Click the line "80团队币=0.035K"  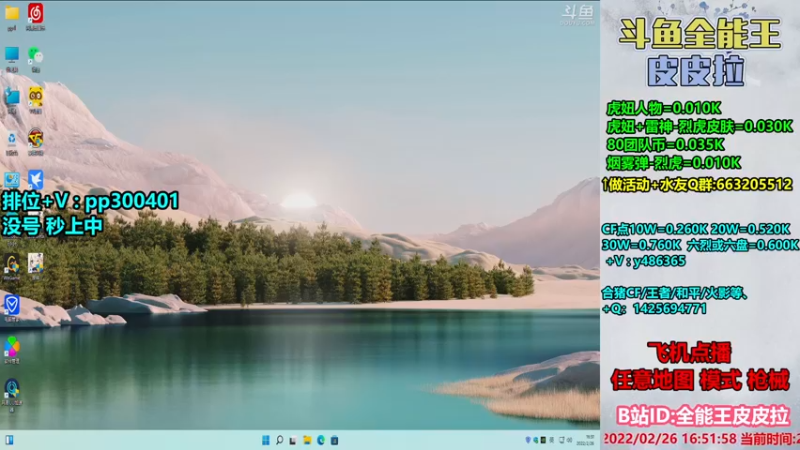[x=665, y=145]
